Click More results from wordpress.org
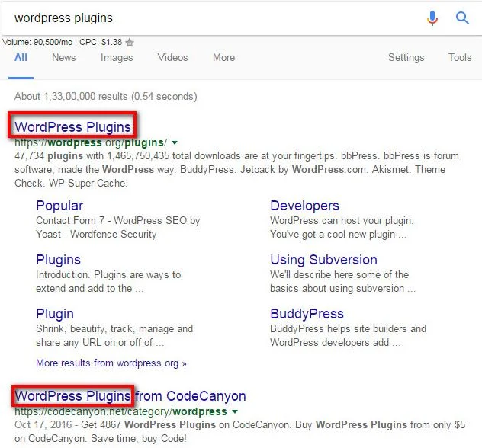This screenshot has height=448, width=482. coord(111,363)
